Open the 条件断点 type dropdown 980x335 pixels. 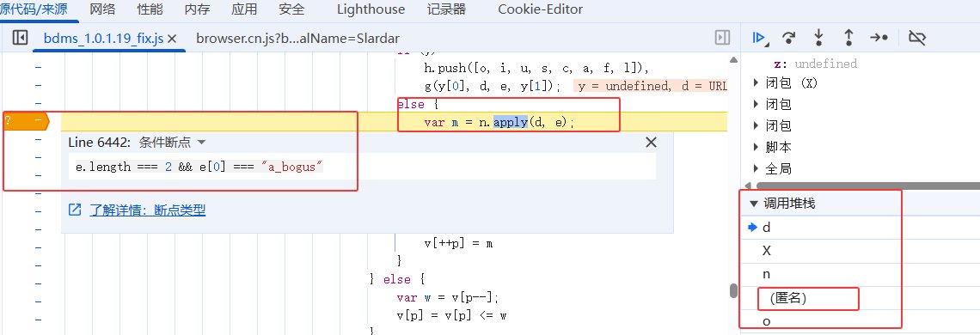coord(173,143)
